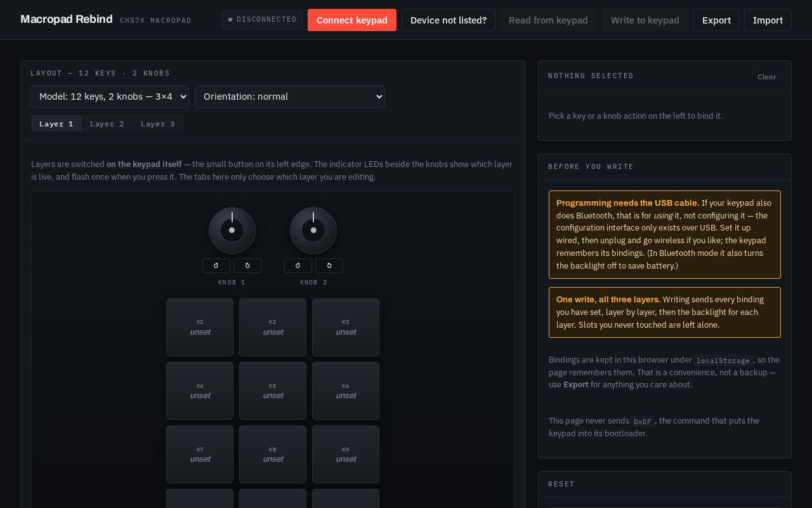Import a bindings file
The height and width of the screenshot is (508, 812).
coord(768,20)
